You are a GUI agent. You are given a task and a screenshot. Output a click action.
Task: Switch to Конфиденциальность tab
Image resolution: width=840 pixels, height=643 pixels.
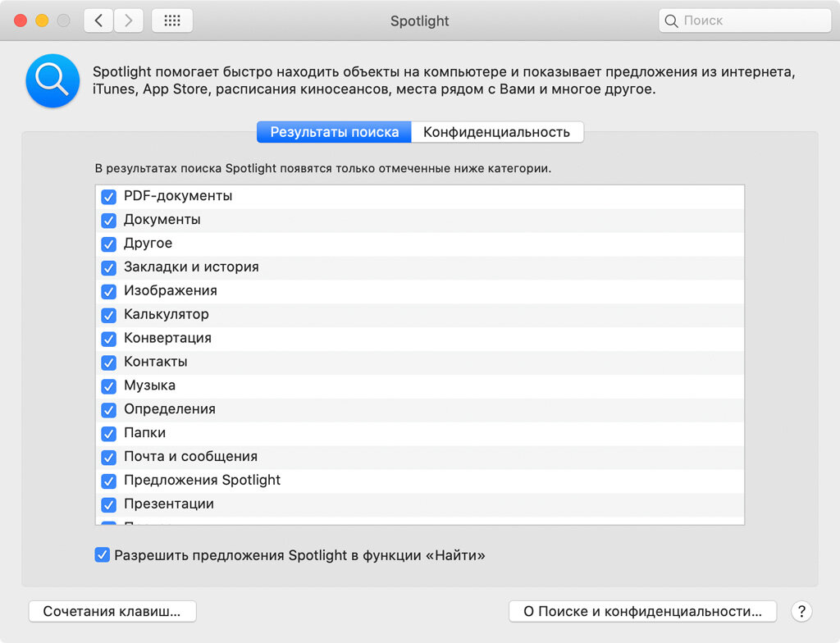pyautogui.click(x=497, y=132)
